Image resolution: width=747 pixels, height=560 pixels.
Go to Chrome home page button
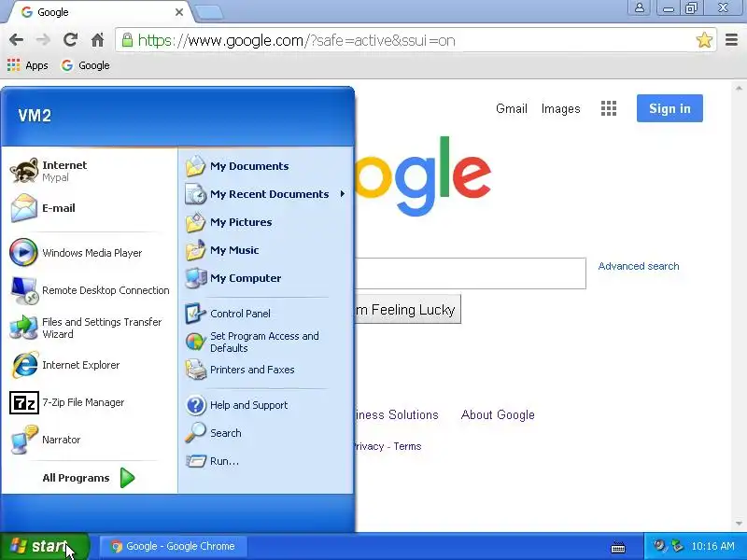click(x=98, y=40)
